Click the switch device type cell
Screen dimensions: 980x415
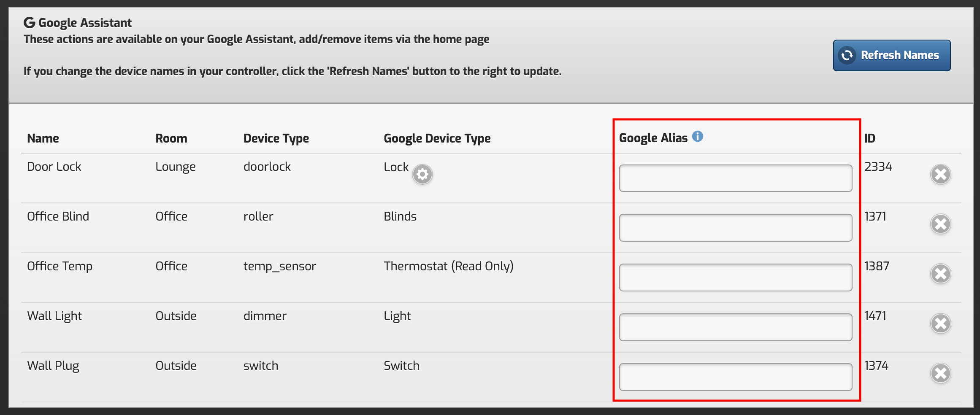[x=261, y=366]
